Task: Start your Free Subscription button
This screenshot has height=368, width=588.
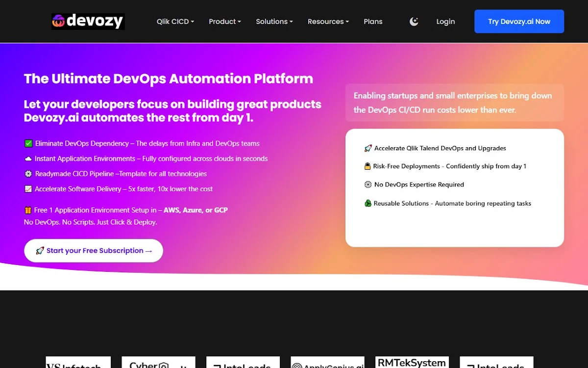Action: (94, 251)
